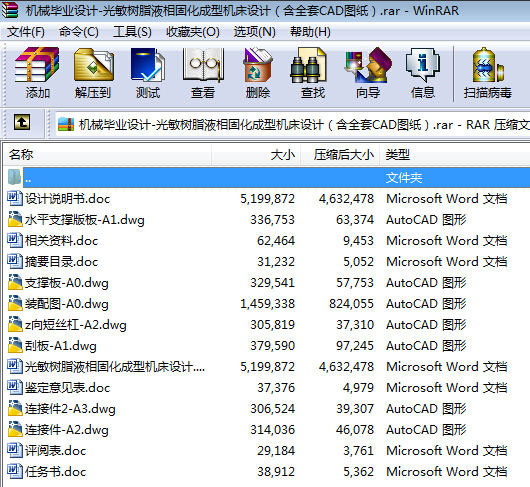Open the 选项(N) menu
The width and height of the screenshot is (530, 487).
pyautogui.click(x=255, y=32)
